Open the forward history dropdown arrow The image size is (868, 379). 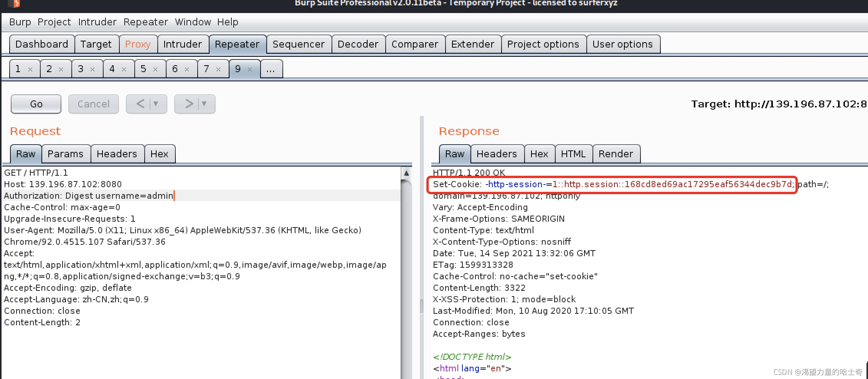204,104
